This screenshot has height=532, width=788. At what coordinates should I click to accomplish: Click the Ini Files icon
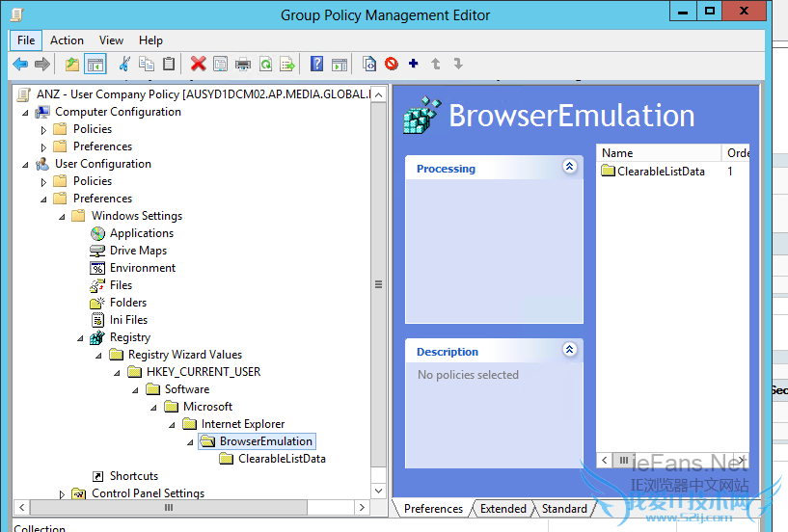(x=98, y=320)
